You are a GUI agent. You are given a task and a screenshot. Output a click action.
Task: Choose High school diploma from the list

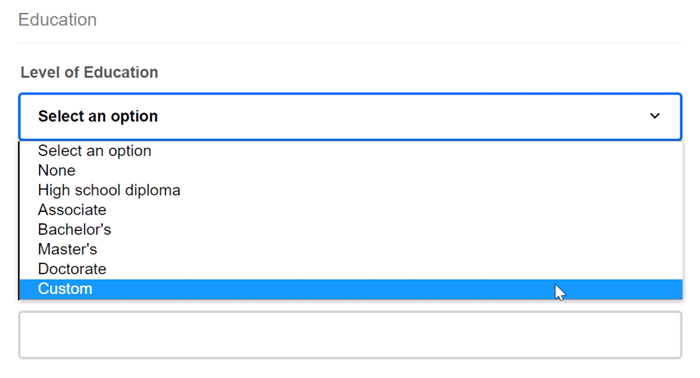(351, 190)
